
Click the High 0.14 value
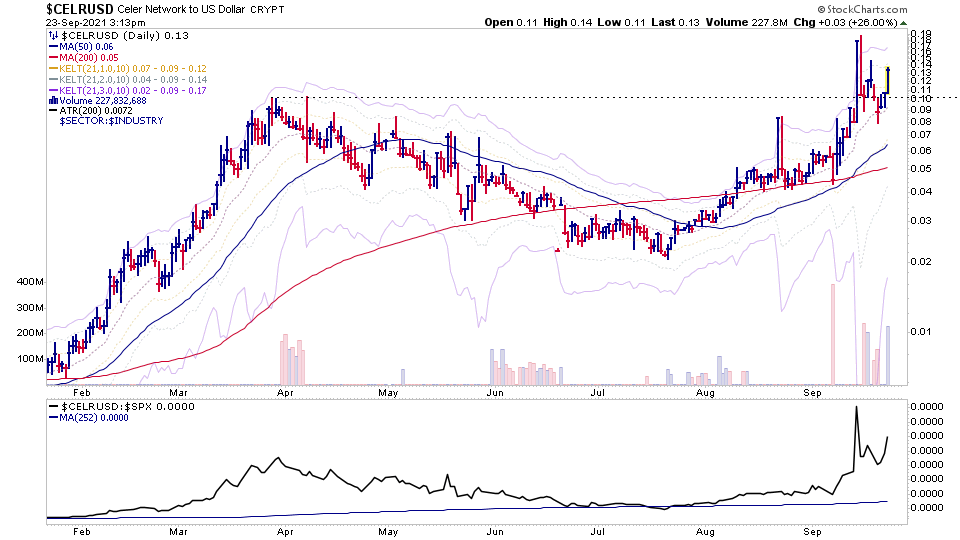pyautogui.click(x=568, y=22)
